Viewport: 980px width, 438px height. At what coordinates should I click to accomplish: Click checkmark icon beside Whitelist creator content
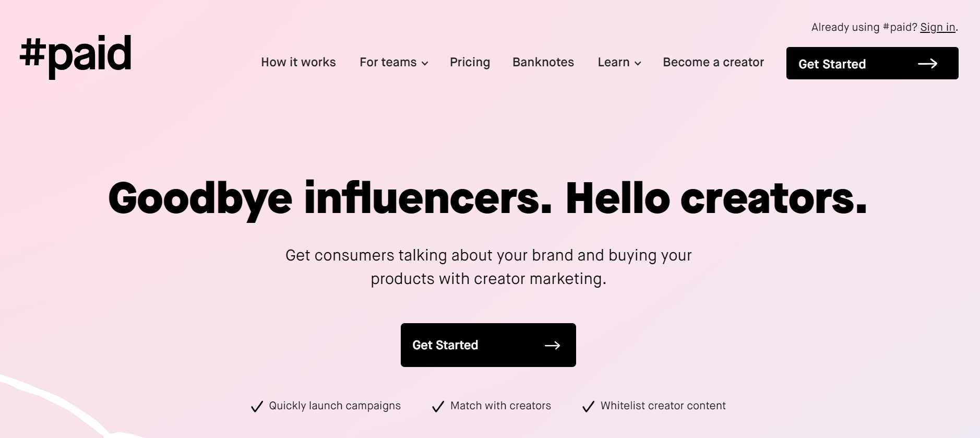pyautogui.click(x=588, y=406)
